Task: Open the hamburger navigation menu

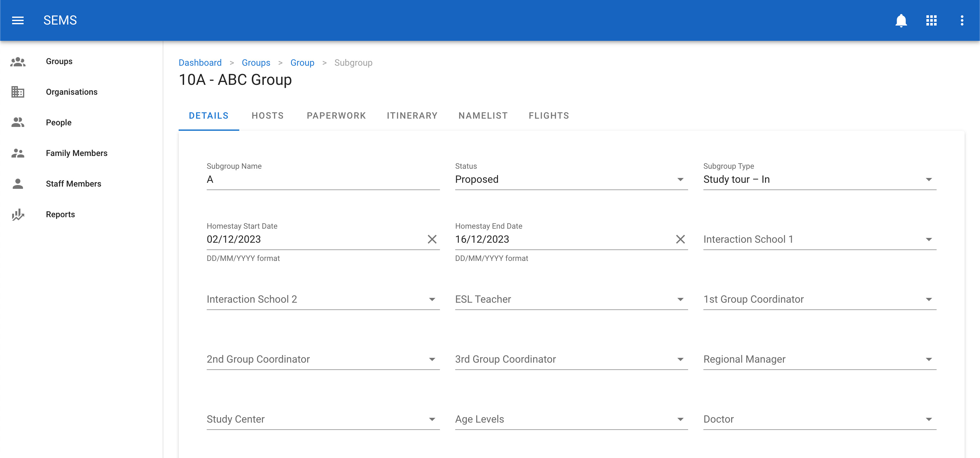Action: (18, 20)
